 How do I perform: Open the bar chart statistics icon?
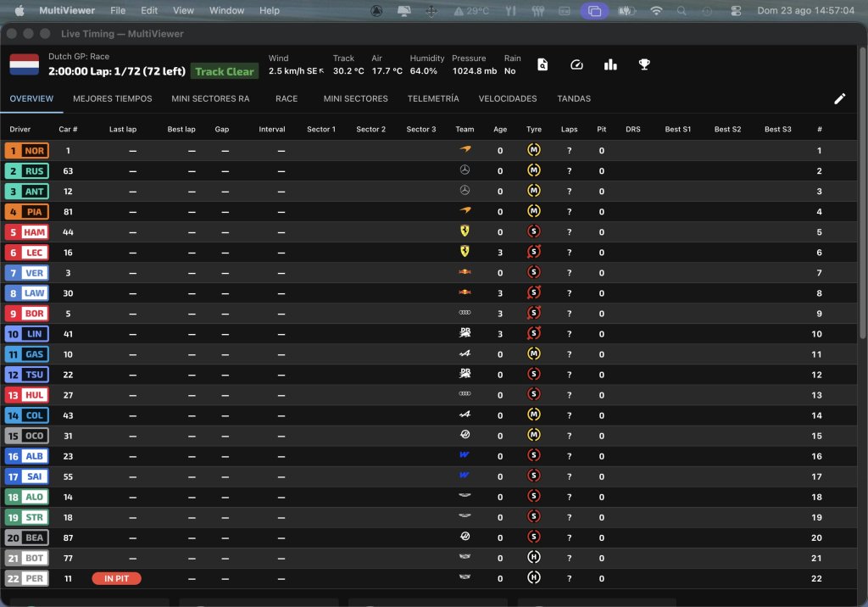click(610, 64)
